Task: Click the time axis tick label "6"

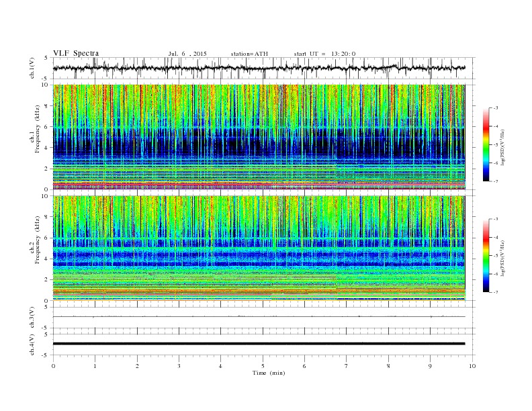Action: pos(304,366)
